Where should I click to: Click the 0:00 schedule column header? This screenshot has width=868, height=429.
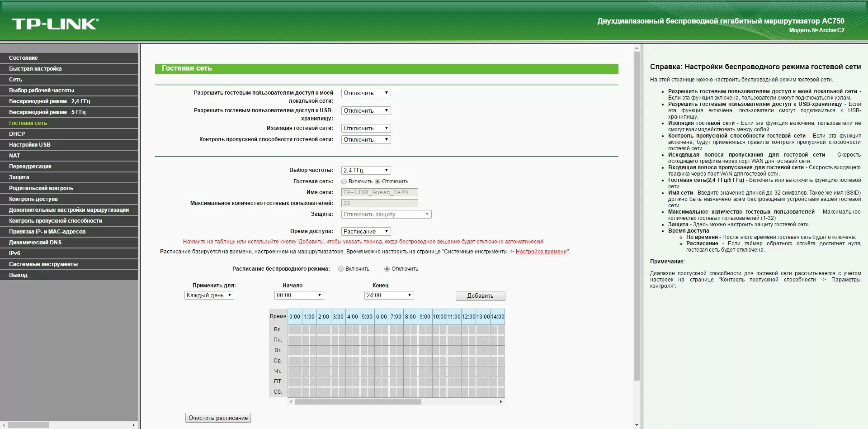[295, 317]
